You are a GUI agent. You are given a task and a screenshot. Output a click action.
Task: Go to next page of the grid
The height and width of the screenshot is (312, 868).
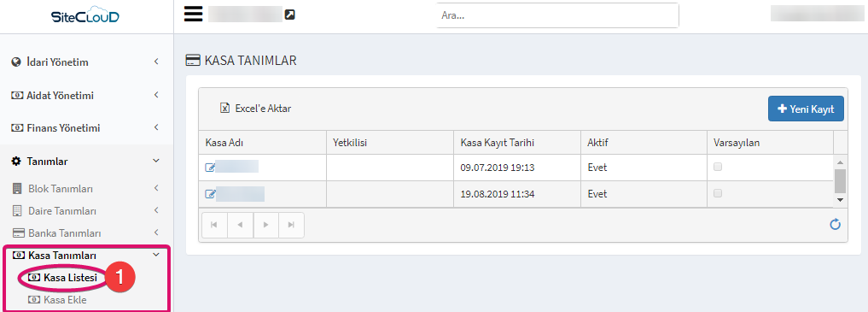click(265, 225)
